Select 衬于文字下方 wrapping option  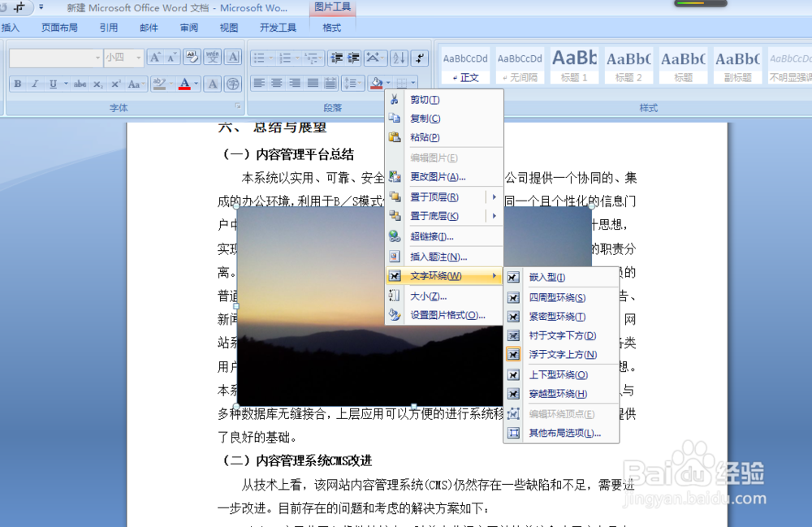click(x=561, y=335)
